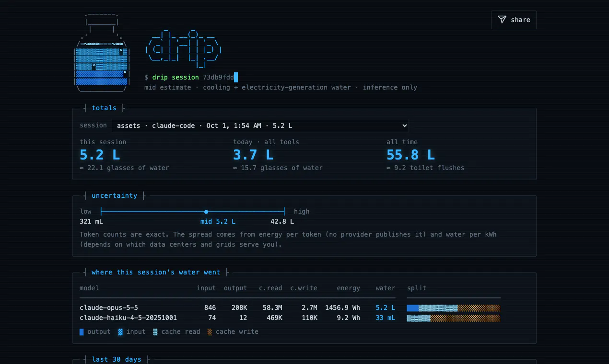Image resolution: width=609 pixels, height=364 pixels.
Task: Click the 'mid 5.2 L' estimate label
Action: click(218, 222)
